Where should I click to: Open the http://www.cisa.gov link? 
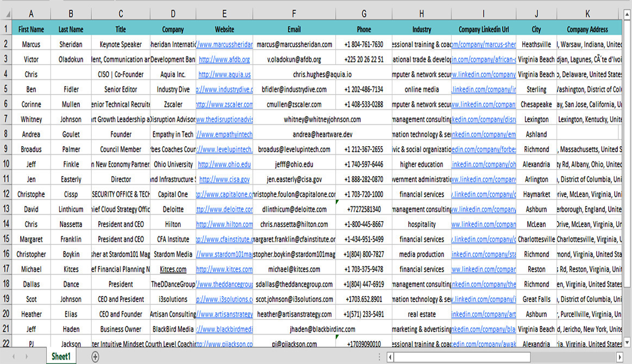(224, 179)
